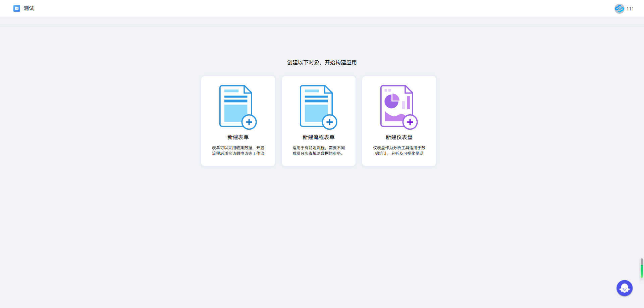Viewport: 644px width, 308px height.
Task: Click the blue app folder icon beside 测试
Action: [x=17, y=8]
